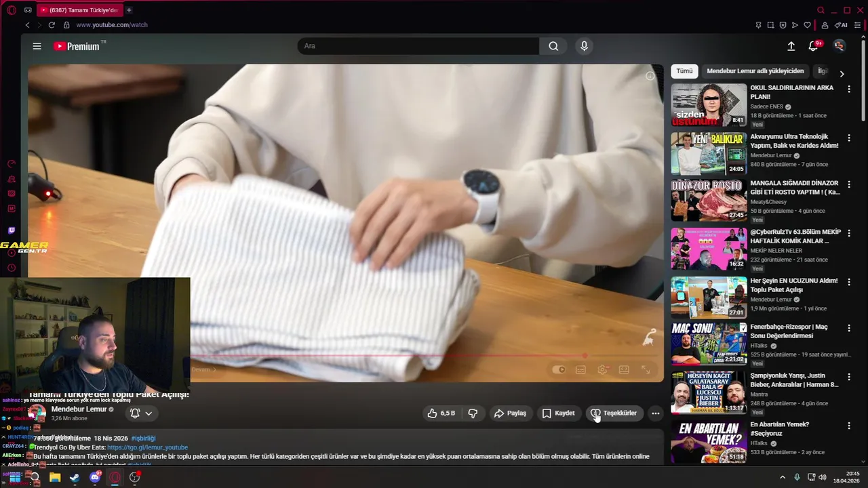Image resolution: width=868 pixels, height=488 pixels.
Task: View site security lock information
Action: click(x=66, y=25)
